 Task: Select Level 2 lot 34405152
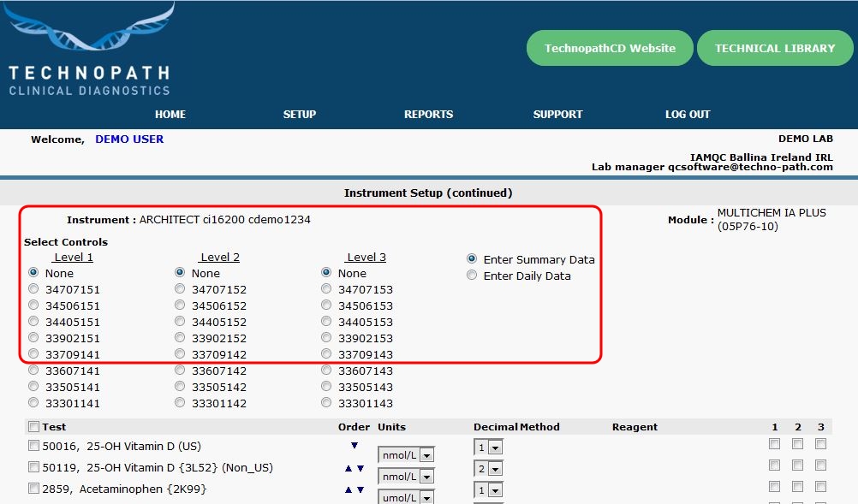tap(180, 322)
